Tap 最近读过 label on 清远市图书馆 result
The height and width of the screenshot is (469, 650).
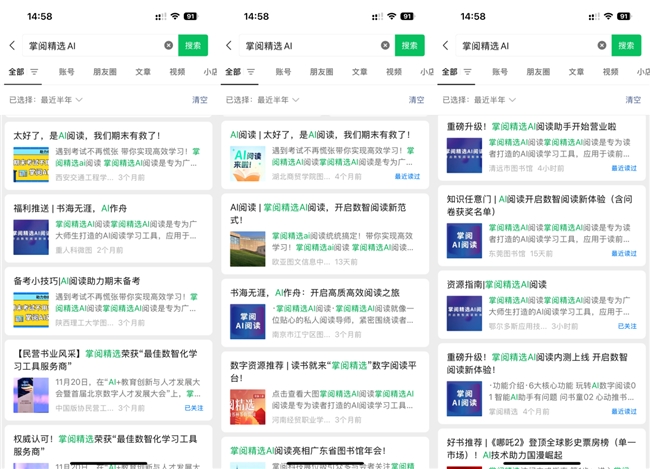click(624, 168)
